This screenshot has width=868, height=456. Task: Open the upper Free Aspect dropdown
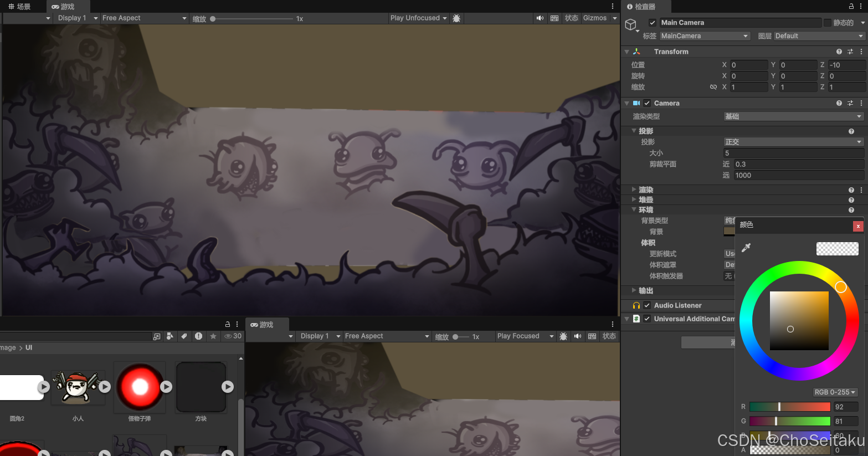(145, 18)
